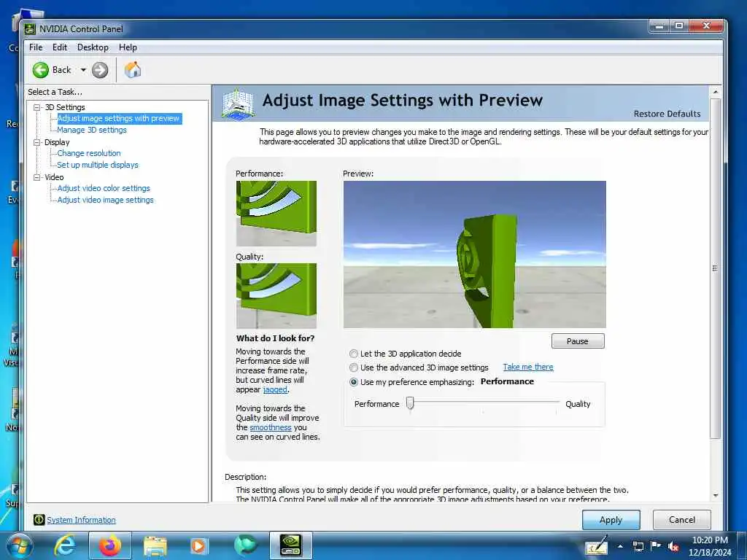Collapse the 3D Settings tree node

coord(36,108)
